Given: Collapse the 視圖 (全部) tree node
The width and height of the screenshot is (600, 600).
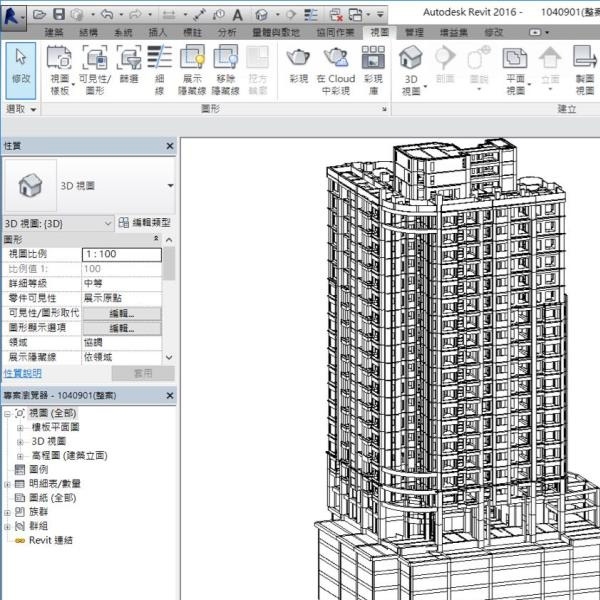Looking at the screenshot, I should (x=8, y=413).
